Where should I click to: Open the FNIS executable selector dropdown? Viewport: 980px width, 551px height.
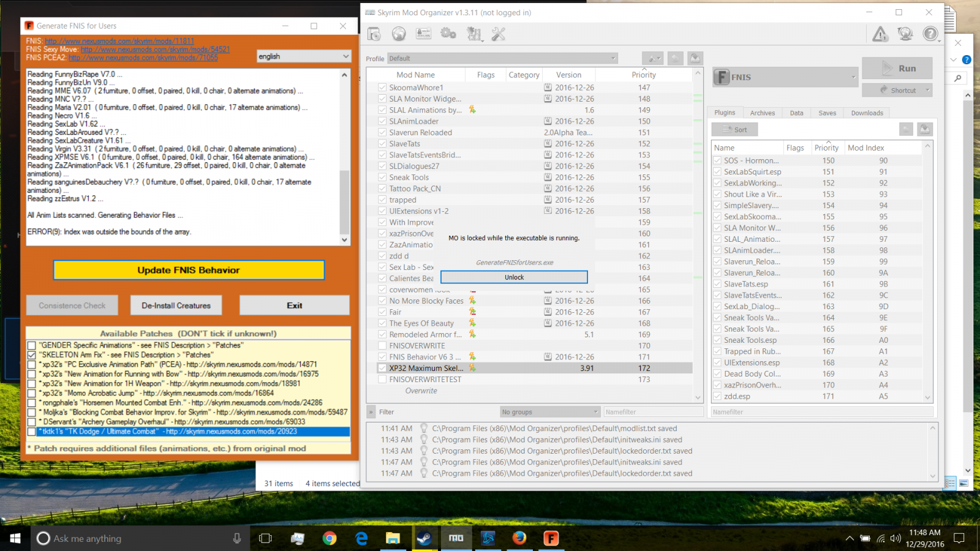click(785, 77)
